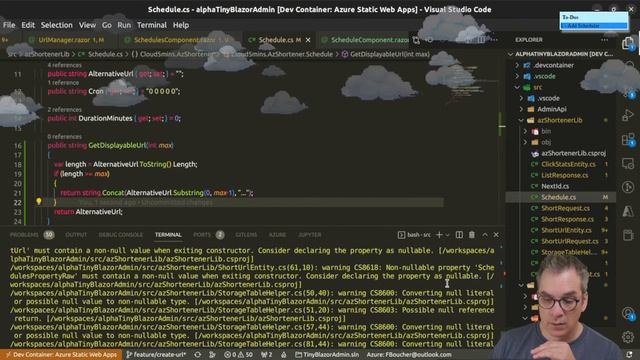Image resolution: width=640 pixels, height=360 pixels.
Task: Collapse the azShortenerLib folder
Action: pos(521,120)
